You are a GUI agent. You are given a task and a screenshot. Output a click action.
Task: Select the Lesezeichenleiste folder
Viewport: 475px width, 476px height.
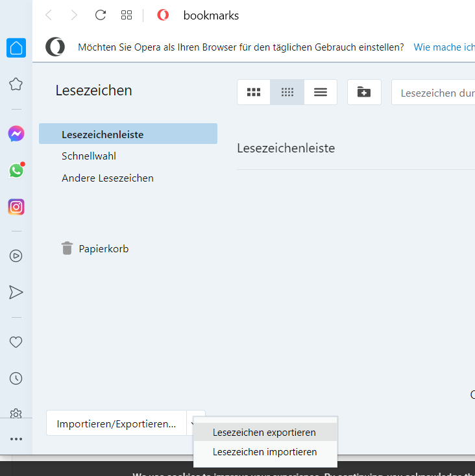tap(128, 134)
